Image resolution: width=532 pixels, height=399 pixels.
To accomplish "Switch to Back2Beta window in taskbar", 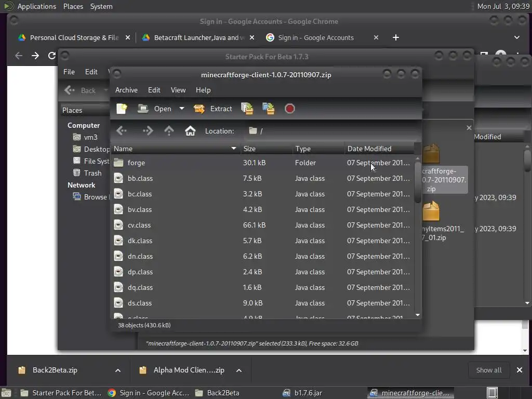I will point(217,393).
